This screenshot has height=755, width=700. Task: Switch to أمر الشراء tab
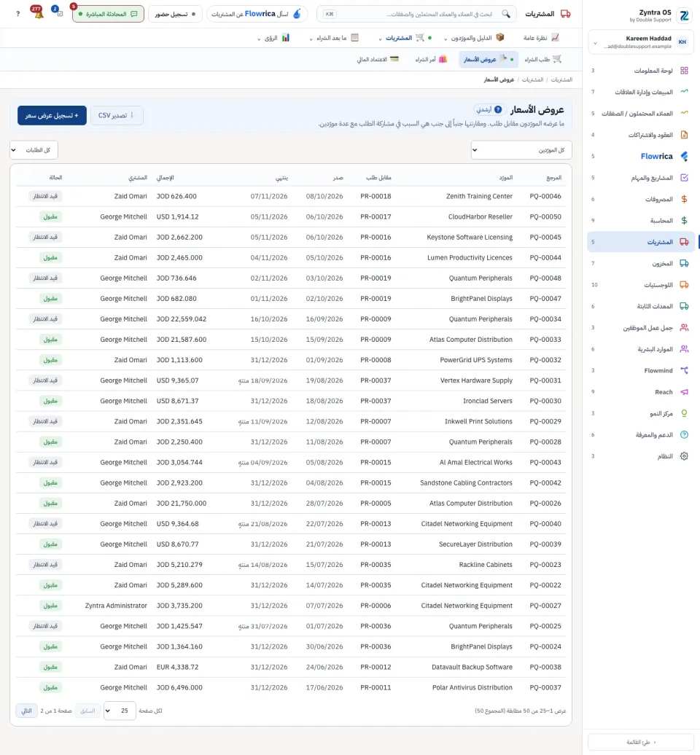click(x=431, y=59)
